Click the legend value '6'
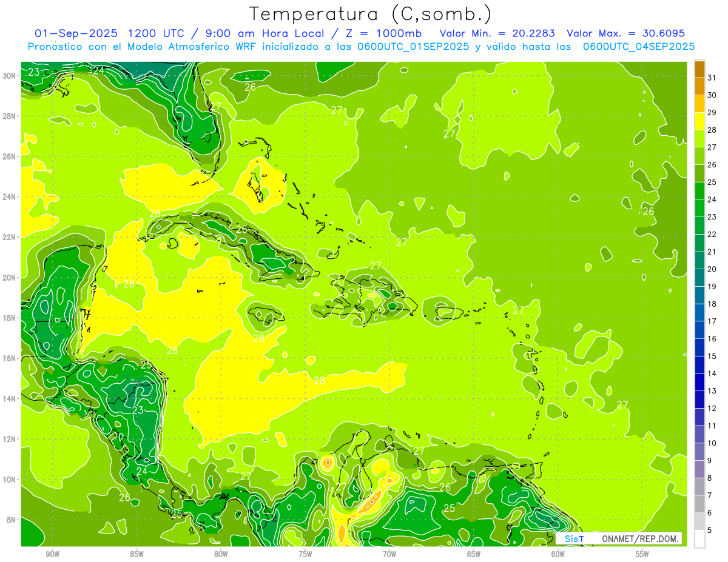Image resolution: width=728 pixels, height=562 pixels. (710, 513)
